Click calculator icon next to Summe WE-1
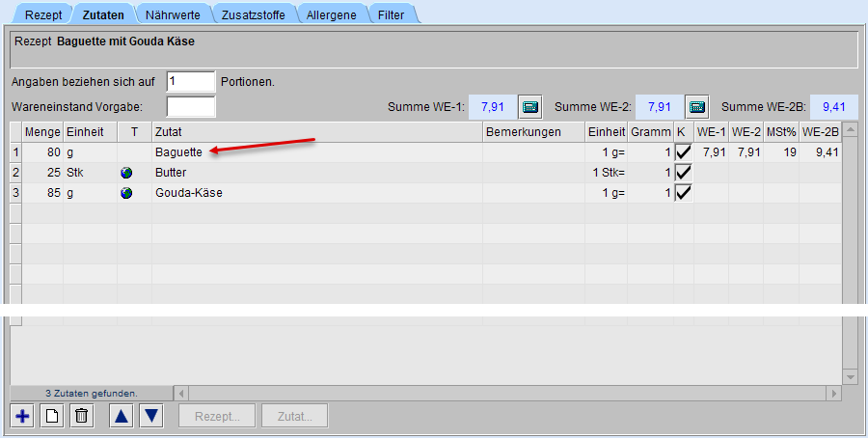868x439 pixels. tap(529, 107)
